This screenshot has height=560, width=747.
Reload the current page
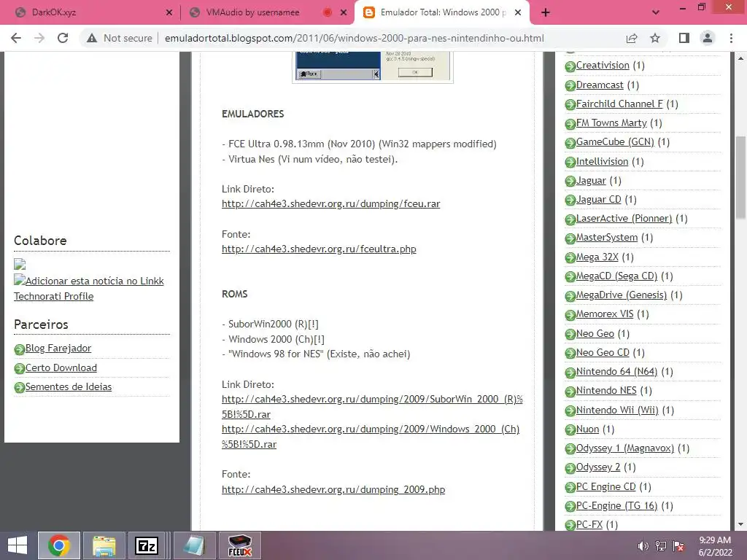click(x=63, y=38)
